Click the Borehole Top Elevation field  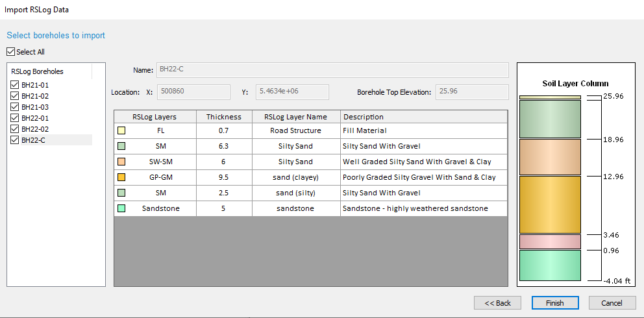point(472,92)
